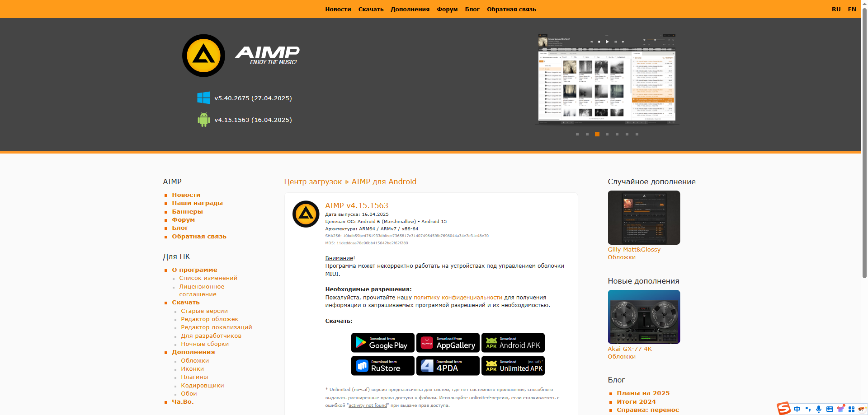Viewport: 868px width, 415px height.
Task: Open Блог in the top navigation bar
Action: tap(472, 9)
